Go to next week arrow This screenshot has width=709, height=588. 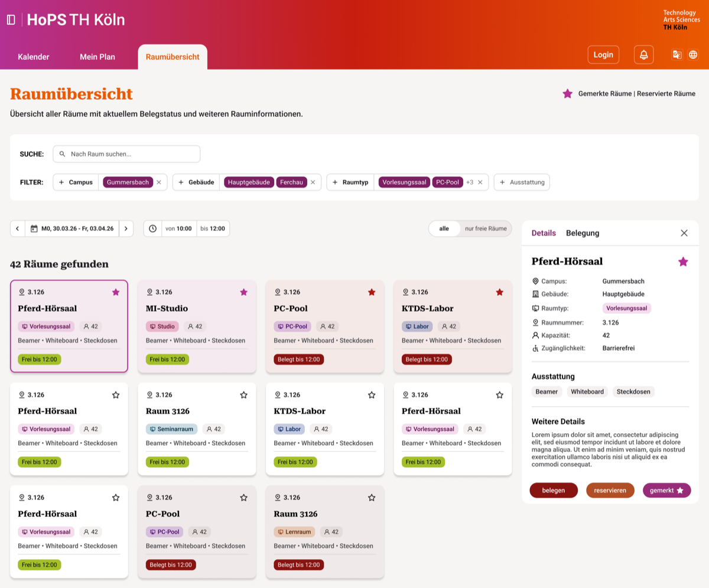[x=126, y=228]
